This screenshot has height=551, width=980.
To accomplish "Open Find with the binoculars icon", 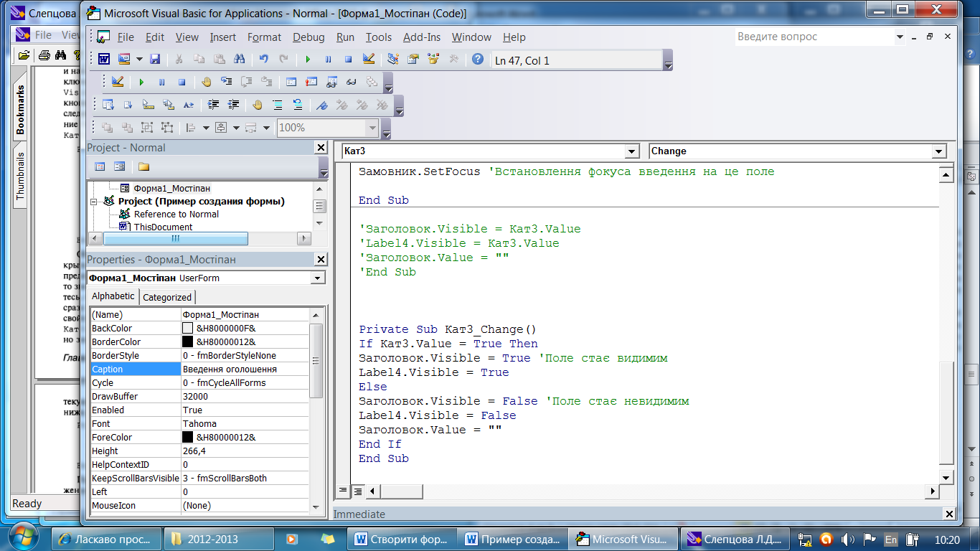I will [240, 59].
